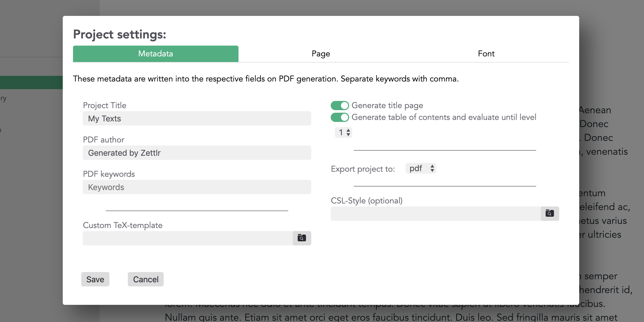The height and width of the screenshot is (322, 644).
Task: Browse for a custom TeX-template file
Action: [302, 238]
